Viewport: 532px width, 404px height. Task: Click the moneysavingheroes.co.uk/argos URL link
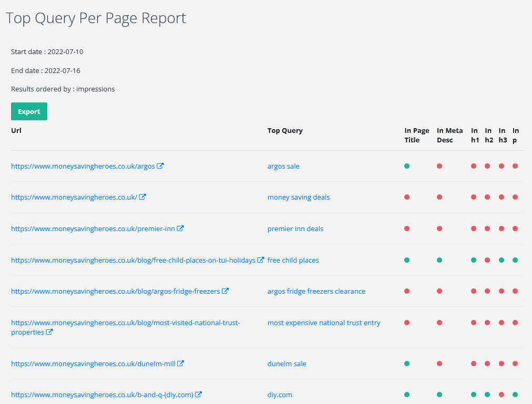(x=83, y=167)
